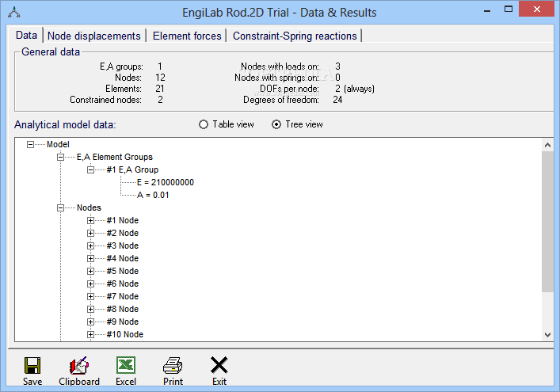The width and height of the screenshot is (560, 392).
Task: Export data using the Excel icon
Action: [126, 365]
